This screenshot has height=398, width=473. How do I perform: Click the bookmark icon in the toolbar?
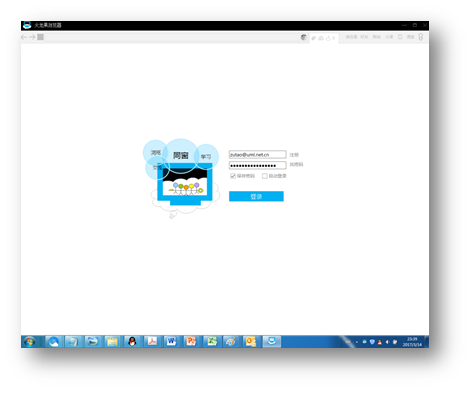pyautogui.click(x=400, y=37)
